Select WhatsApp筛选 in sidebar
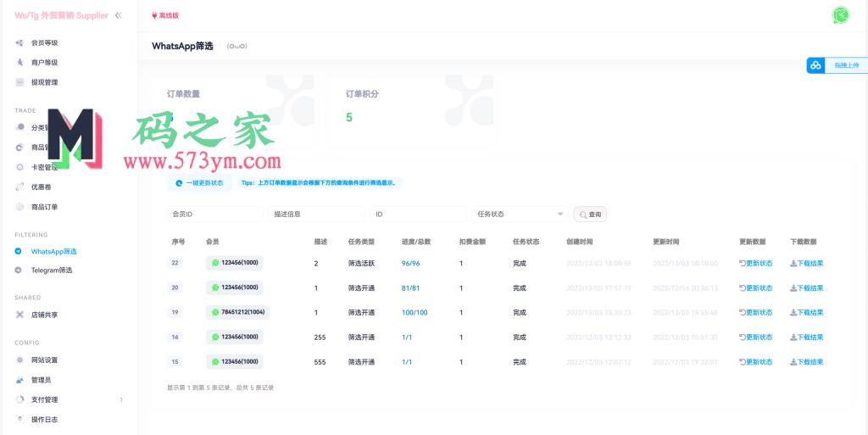Image resolution: width=868 pixels, height=435 pixels. point(53,251)
